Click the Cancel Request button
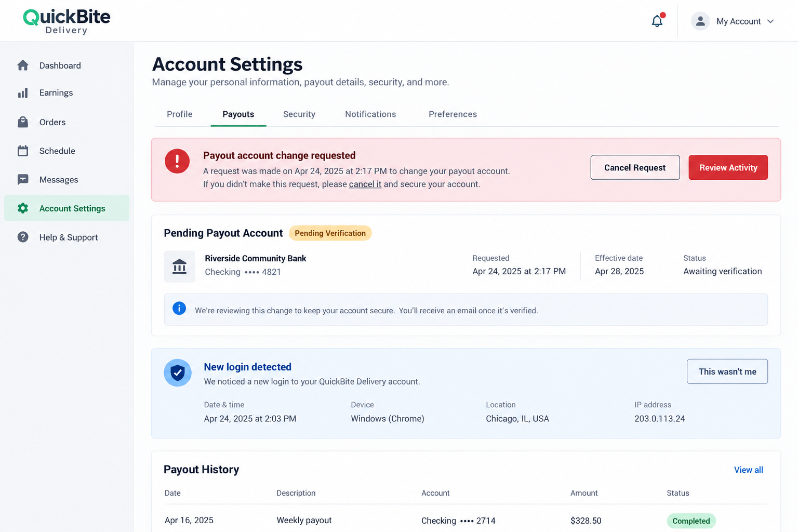Viewport: 798px width, 532px height. click(635, 167)
